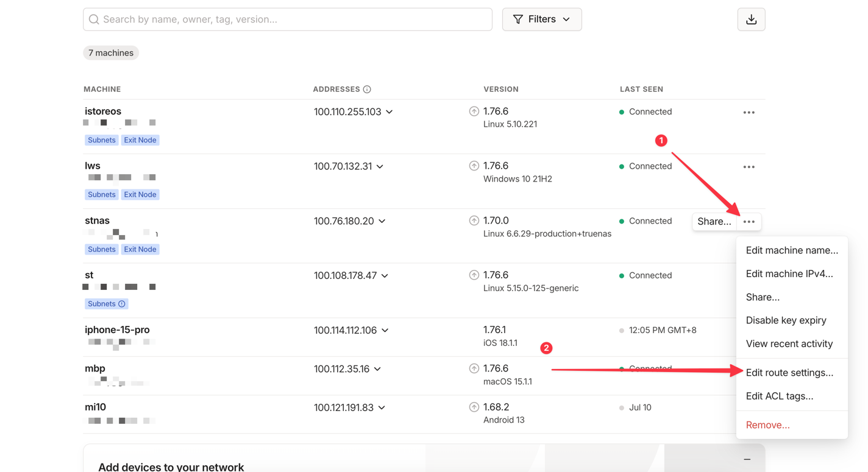Select Edit route settings...
868x472 pixels.
pos(792,373)
